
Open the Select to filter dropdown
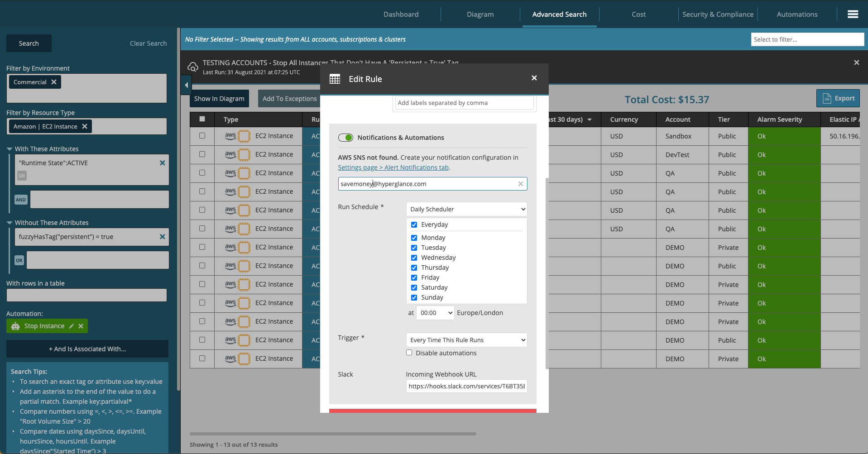coord(807,39)
